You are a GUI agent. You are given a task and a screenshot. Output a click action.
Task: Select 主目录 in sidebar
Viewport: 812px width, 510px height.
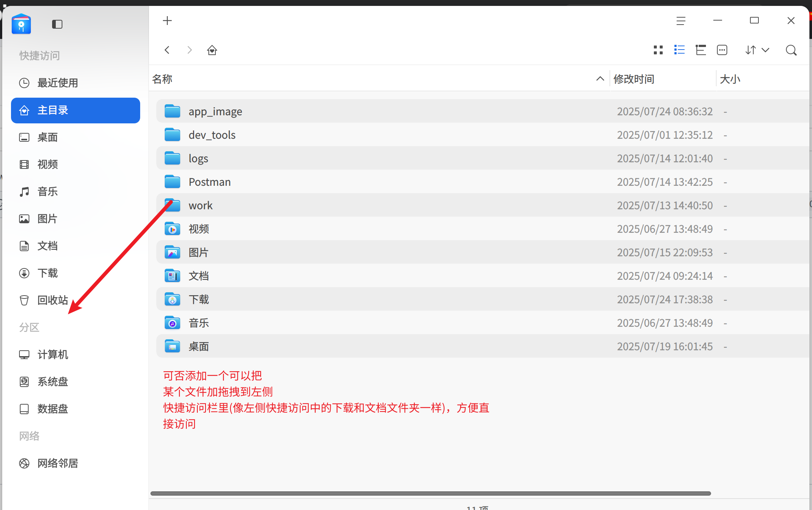pos(76,111)
